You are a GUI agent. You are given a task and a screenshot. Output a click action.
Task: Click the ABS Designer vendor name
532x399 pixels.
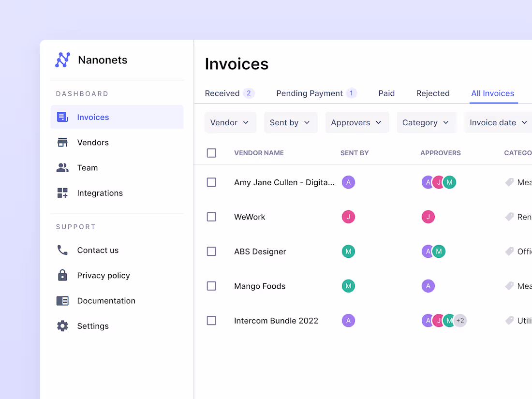click(260, 251)
